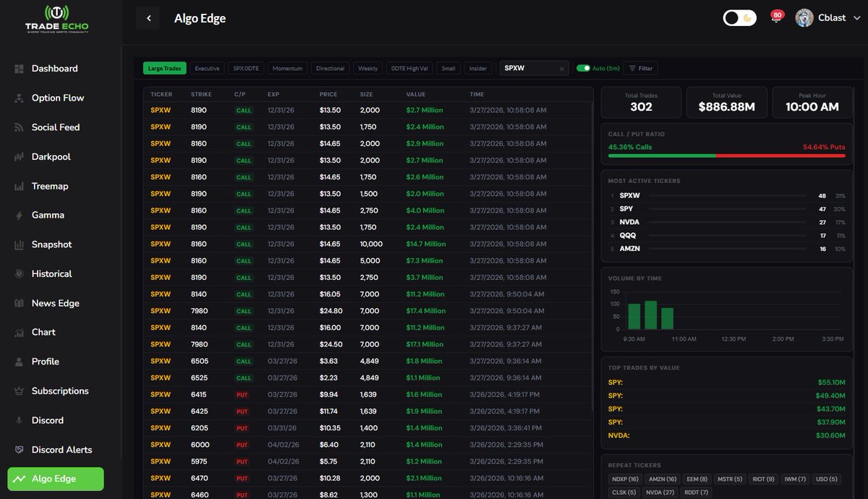Click the Discord Alerts sidebar icon

[19, 450]
